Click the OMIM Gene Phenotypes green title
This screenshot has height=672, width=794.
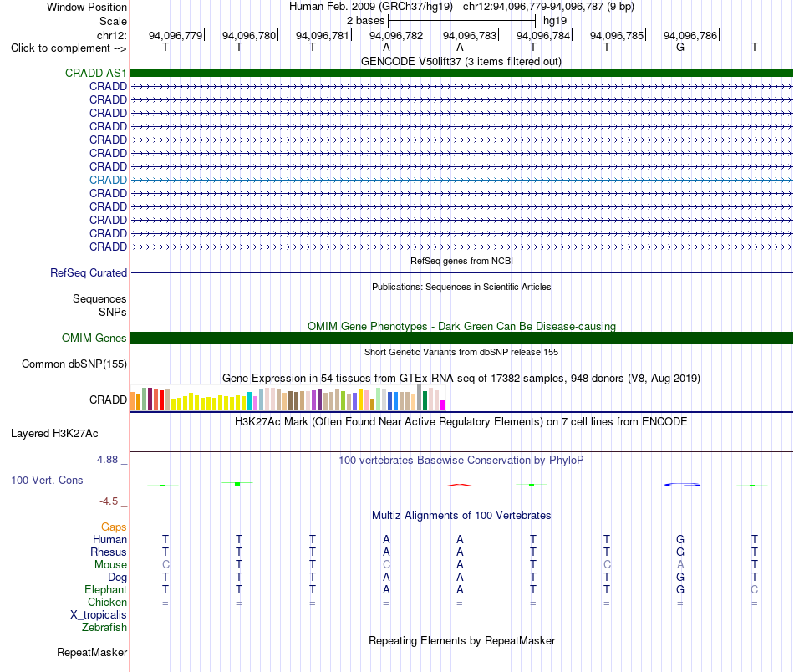[462, 326]
